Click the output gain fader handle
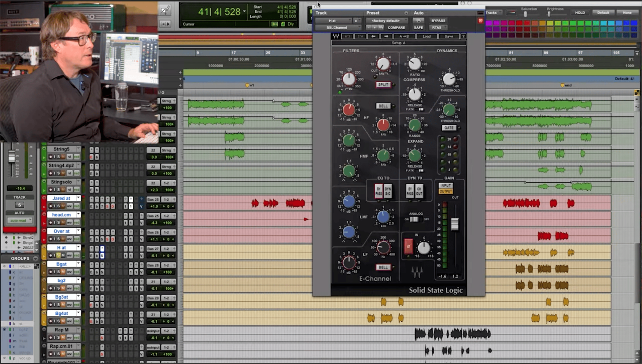The image size is (642, 364). tap(455, 224)
